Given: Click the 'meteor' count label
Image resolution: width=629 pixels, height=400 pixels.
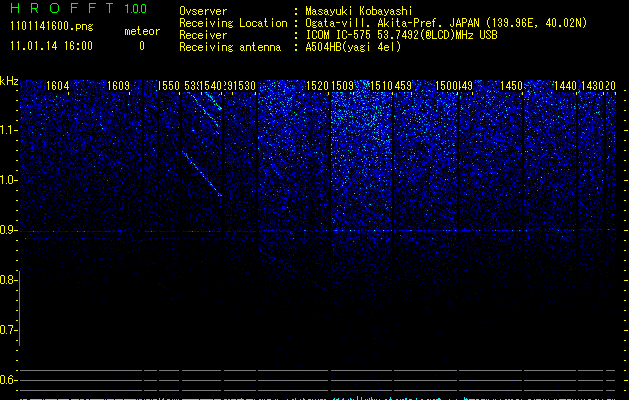Looking at the screenshot, I should 142,31.
